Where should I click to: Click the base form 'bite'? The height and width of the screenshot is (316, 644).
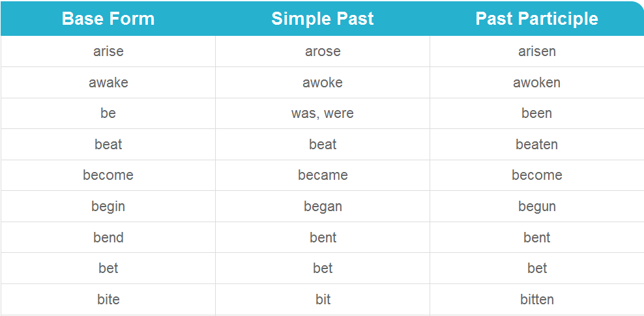click(108, 299)
